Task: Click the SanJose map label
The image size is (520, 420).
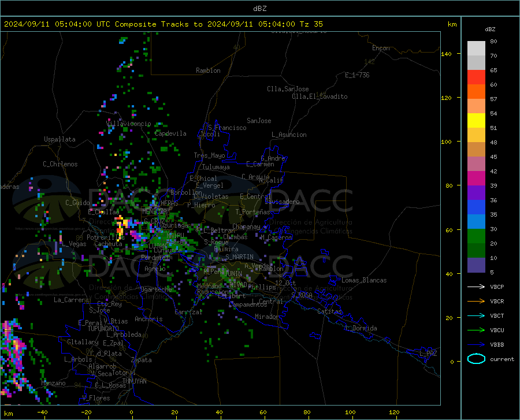Action: click(x=259, y=121)
